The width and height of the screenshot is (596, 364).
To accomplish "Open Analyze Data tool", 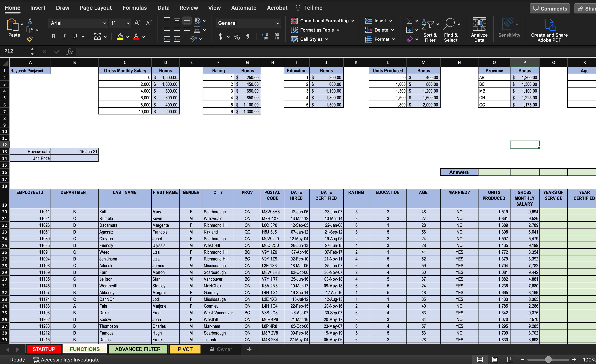I will coord(479,29).
